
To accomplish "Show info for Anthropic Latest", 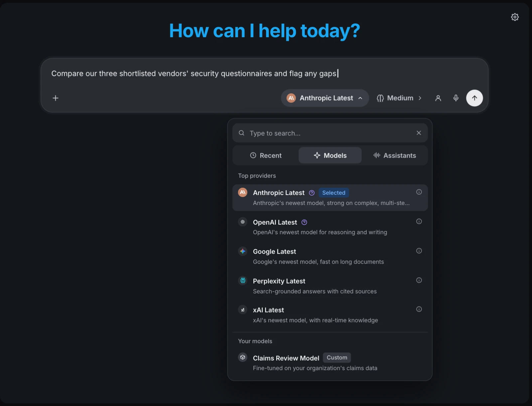I will 419,192.
